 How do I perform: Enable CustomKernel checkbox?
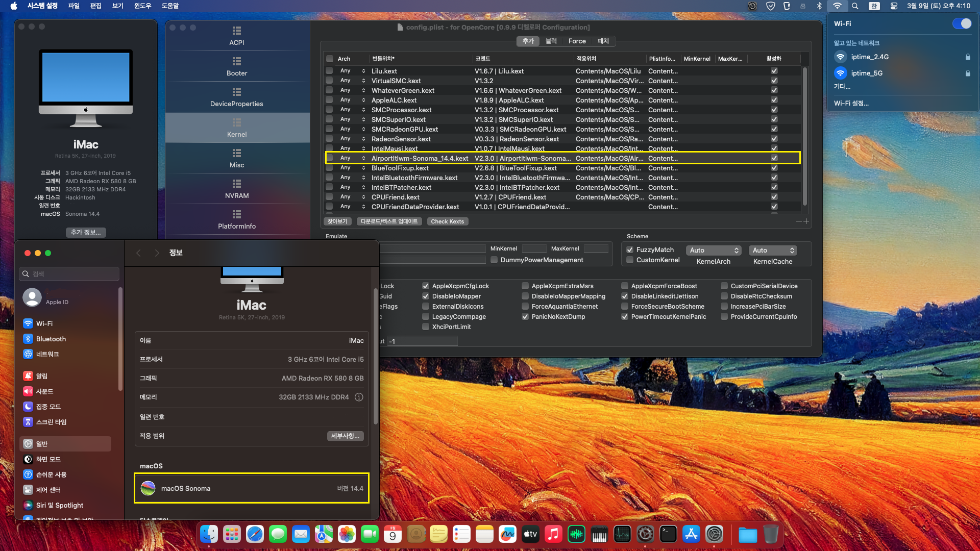point(630,260)
